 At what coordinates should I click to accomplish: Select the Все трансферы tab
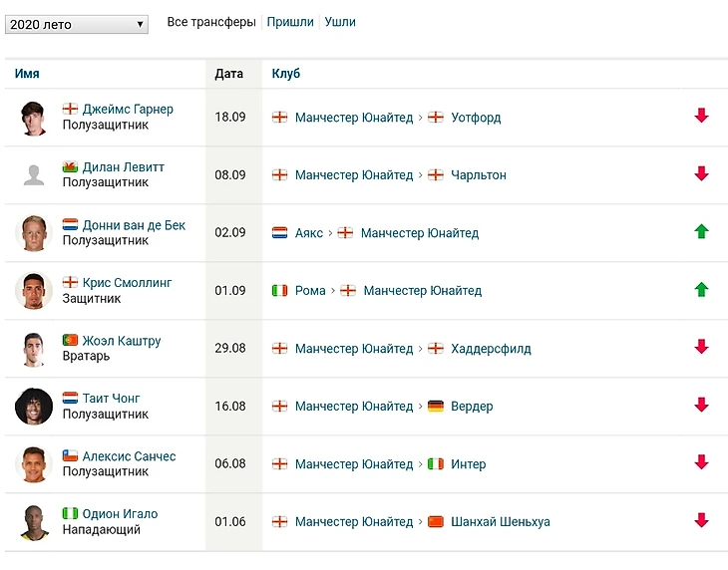point(211,22)
